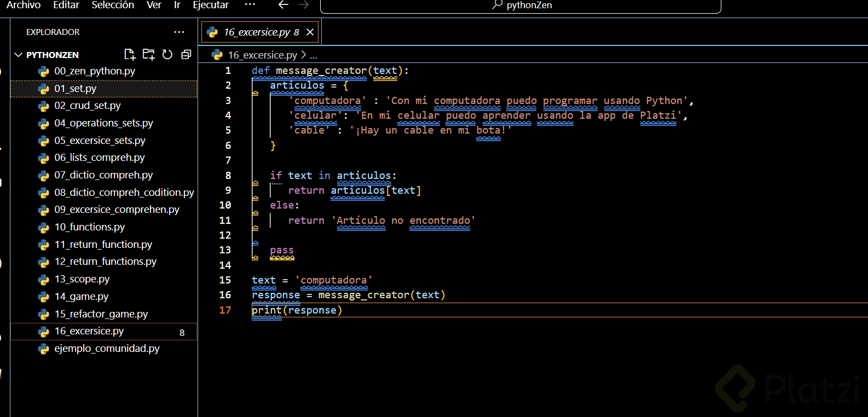Open 09_excersice_comprehen.py file
This screenshot has width=868, height=417.
pos(104,210)
